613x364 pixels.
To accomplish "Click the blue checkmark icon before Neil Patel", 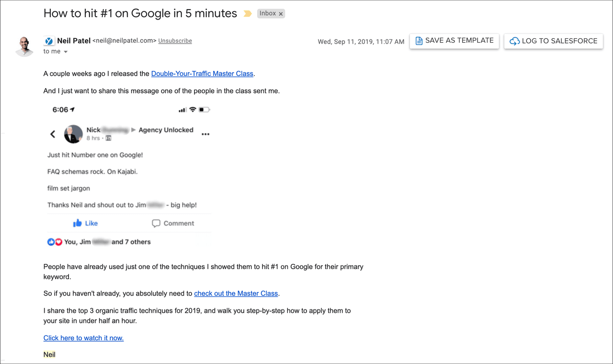I will point(49,41).
